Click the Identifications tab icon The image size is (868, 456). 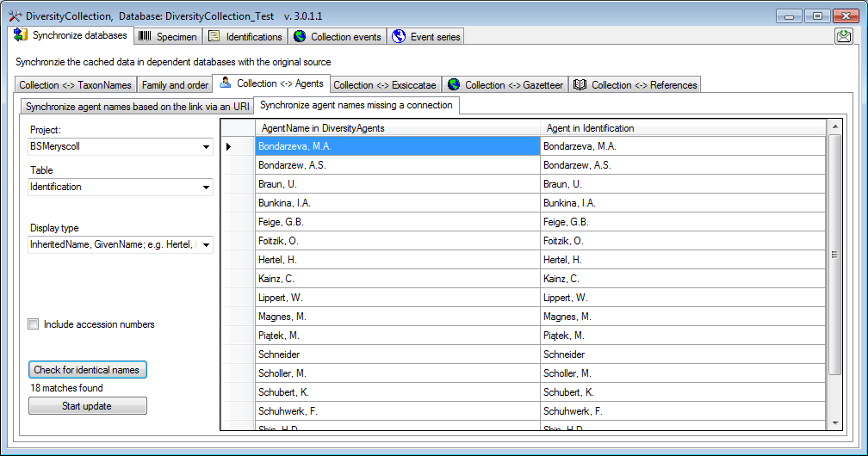click(214, 36)
